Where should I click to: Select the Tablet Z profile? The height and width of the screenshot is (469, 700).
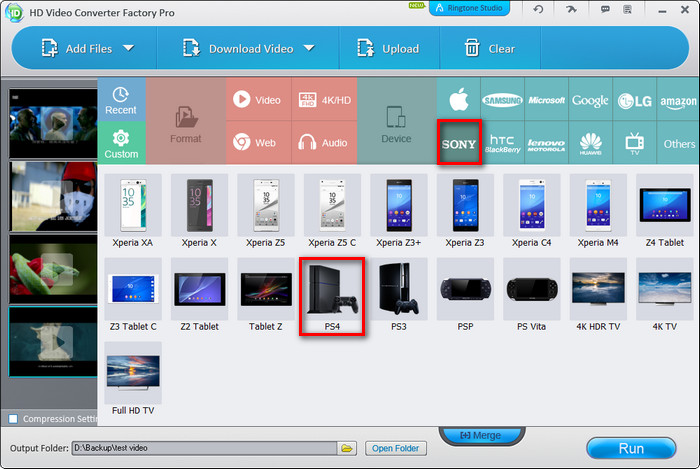tap(266, 295)
